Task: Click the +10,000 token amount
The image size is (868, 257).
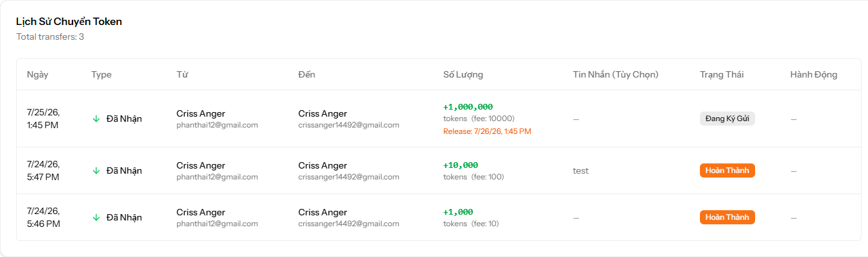Action: 461,165
